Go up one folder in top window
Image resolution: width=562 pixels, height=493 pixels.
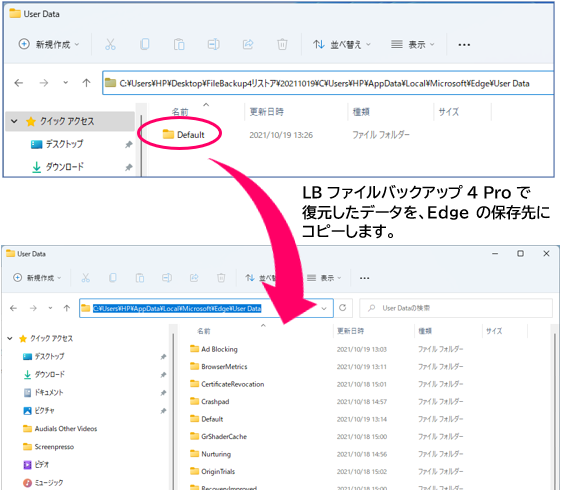pos(86,83)
